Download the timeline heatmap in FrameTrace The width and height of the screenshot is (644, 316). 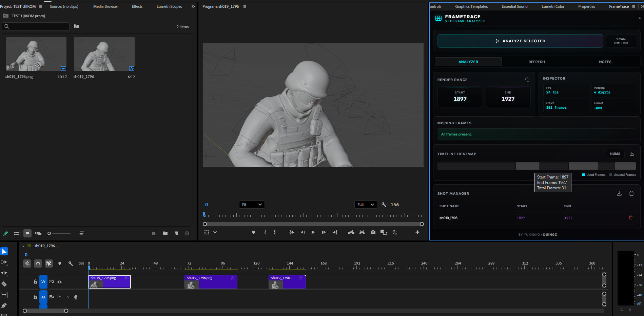point(632,154)
